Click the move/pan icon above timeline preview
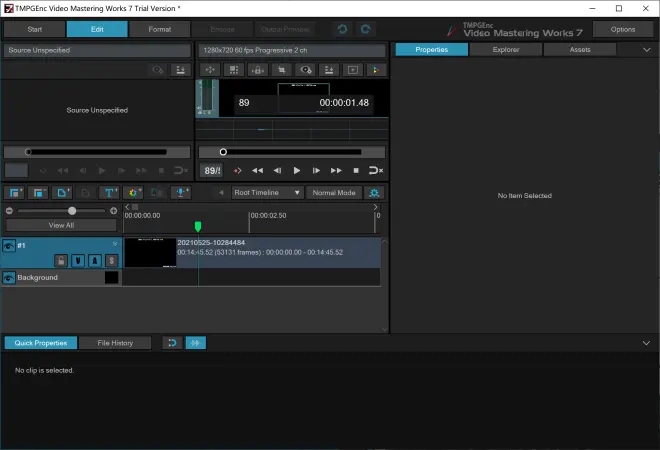 (x=210, y=70)
